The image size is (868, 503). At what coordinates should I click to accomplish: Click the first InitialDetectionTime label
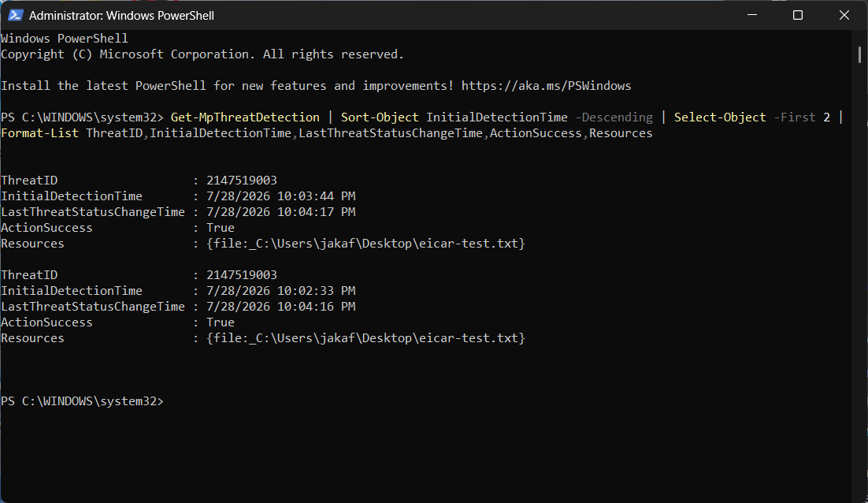tap(72, 196)
